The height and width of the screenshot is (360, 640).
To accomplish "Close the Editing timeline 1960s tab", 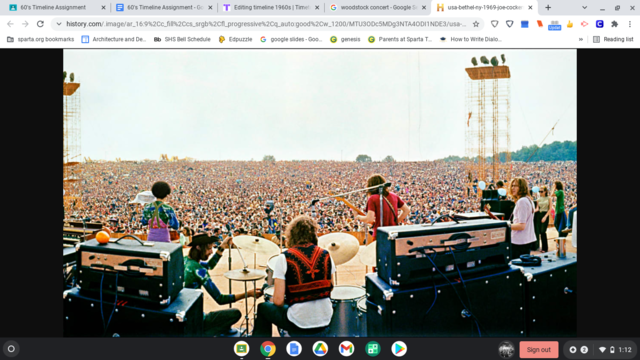I will click(317, 7).
